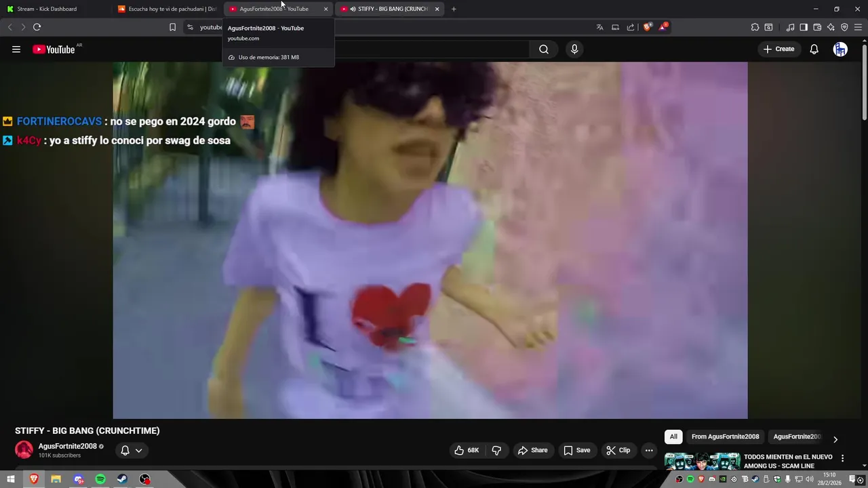The width and height of the screenshot is (868, 488).
Task: Open Discord from the taskbar
Action: pyautogui.click(x=79, y=479)
